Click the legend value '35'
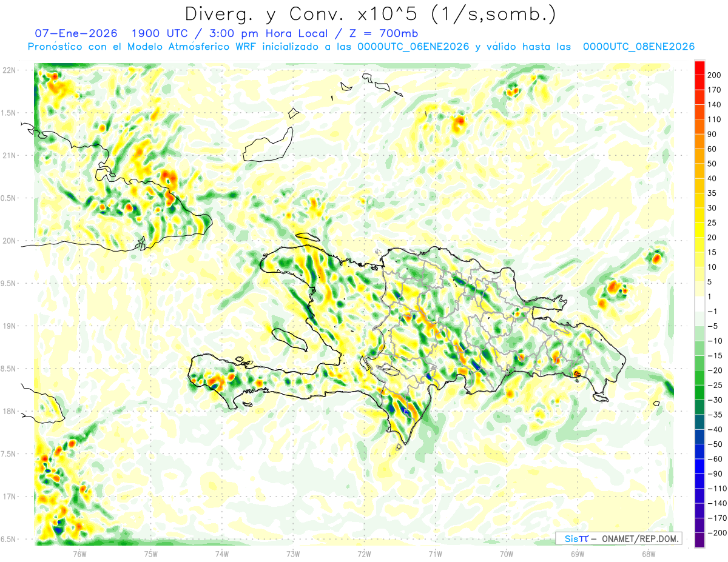728x562 pixels. pos(712,193)
